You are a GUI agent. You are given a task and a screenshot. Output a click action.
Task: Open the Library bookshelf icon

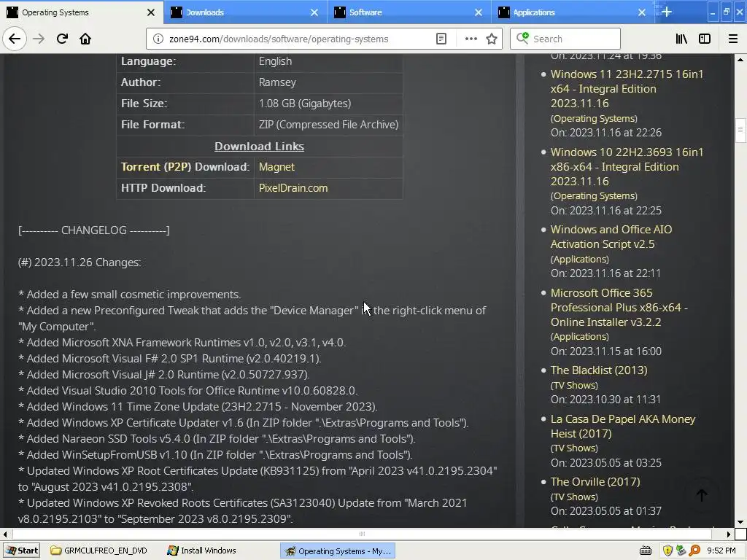click(x=681, y=39)
